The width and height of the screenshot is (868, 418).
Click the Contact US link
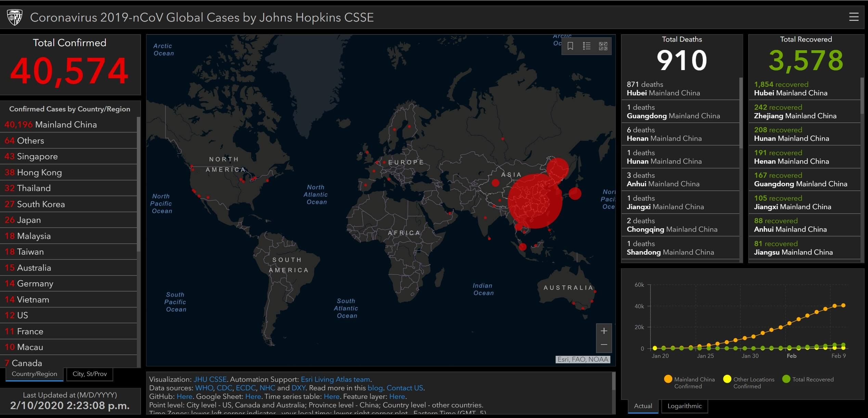pos(405,388)
